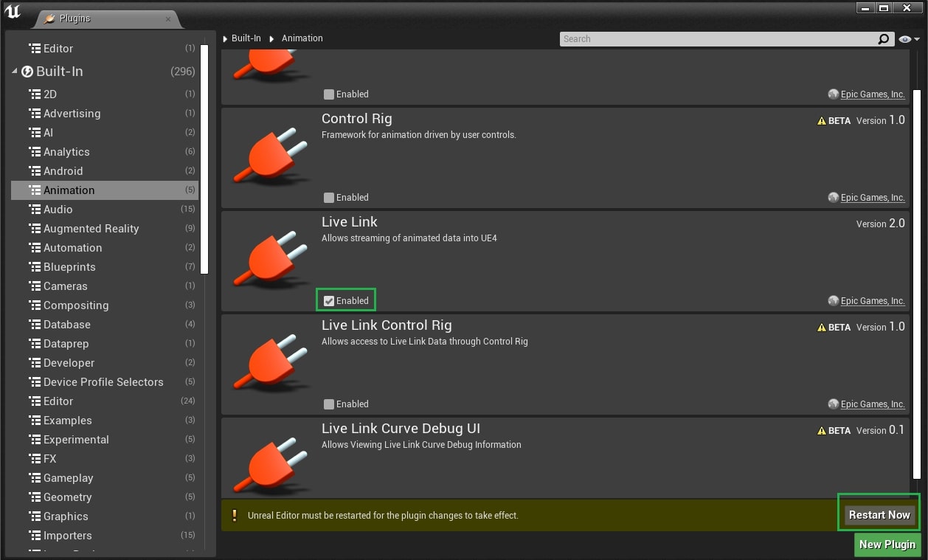Expand the Built-In breadcrumb arrow
The width and height of the screenshot is (928, 560).
click(x=225, y=38)
